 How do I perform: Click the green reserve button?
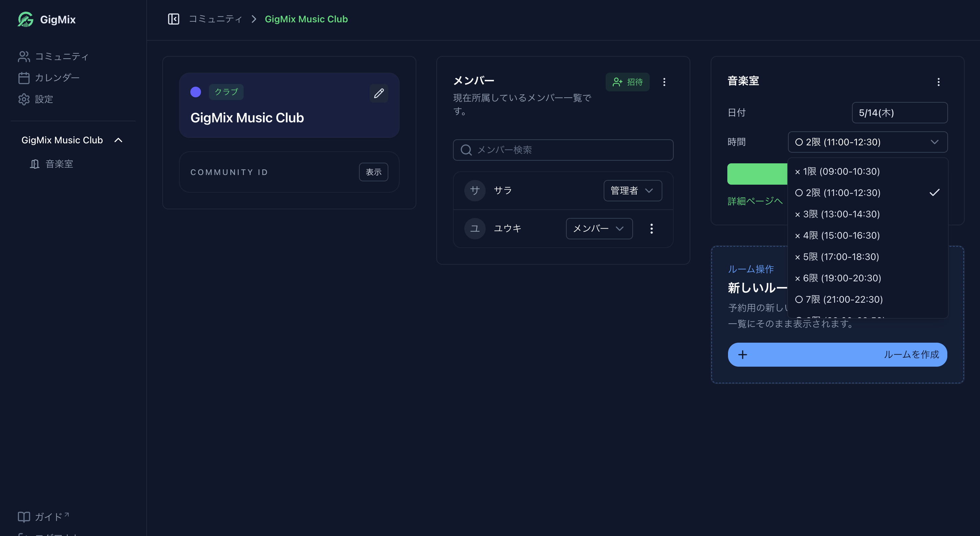757,174
